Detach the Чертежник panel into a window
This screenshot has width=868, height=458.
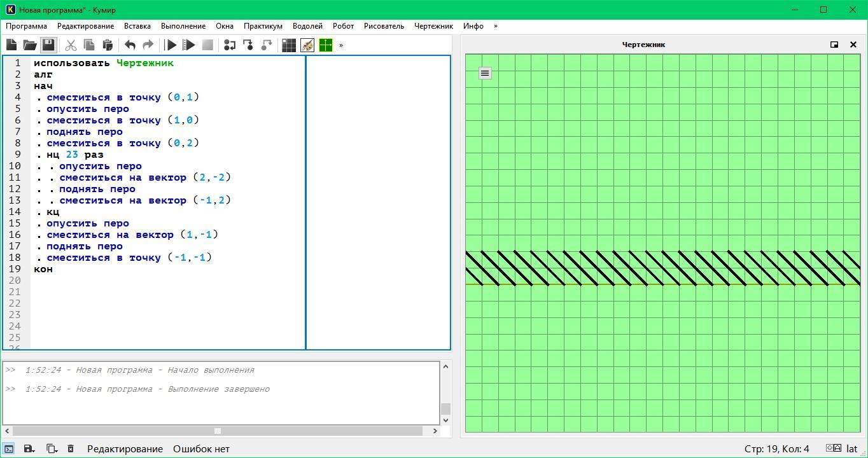click(834, 45)
